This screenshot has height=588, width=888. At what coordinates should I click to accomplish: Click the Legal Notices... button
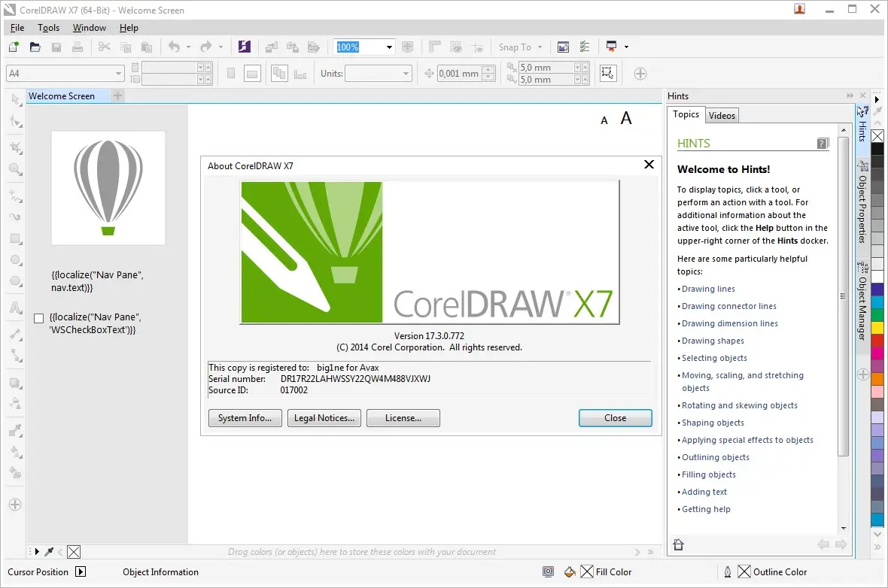[324, 417]
